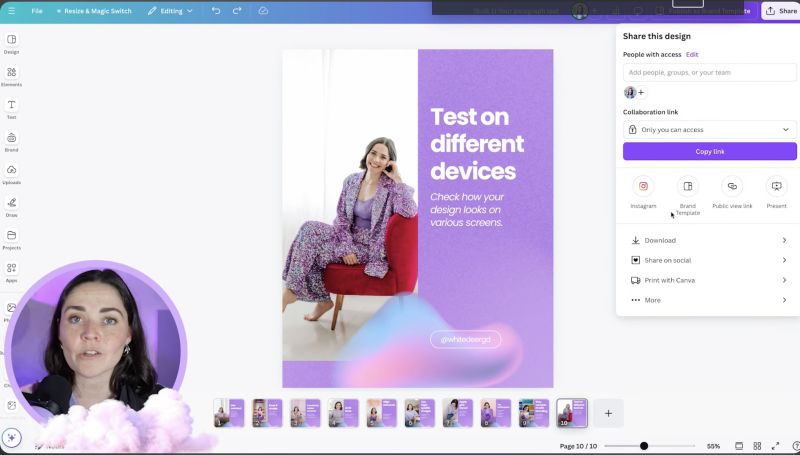Open the Apps panel
The width and height of the screenshot is (800, 455).
(11, 272)
